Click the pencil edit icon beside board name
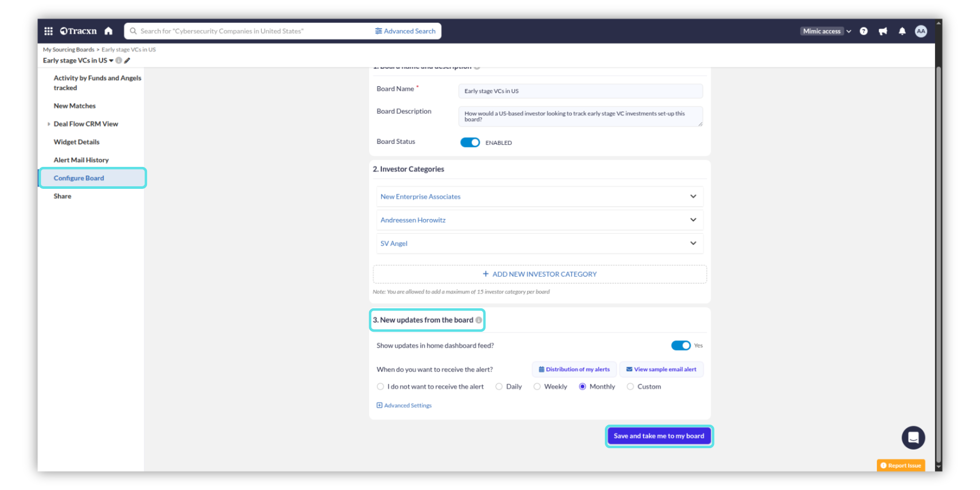980x490 pixels. pos(127,61)
